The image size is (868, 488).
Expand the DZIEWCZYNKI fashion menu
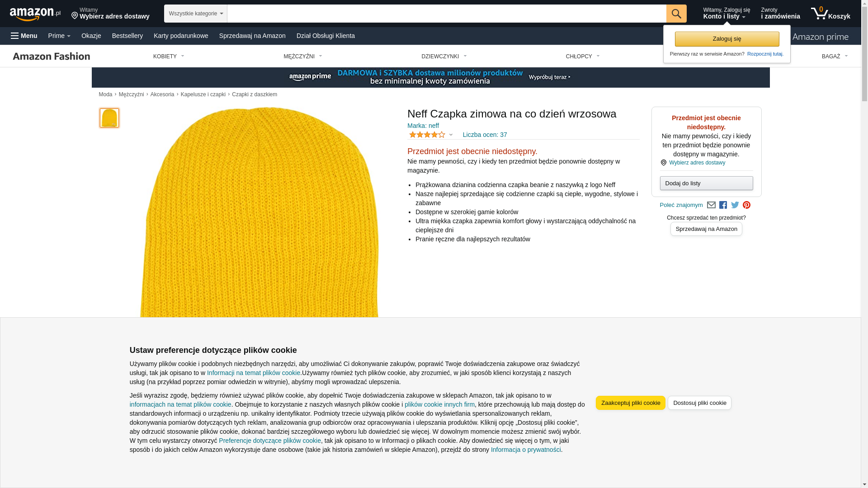443,56
